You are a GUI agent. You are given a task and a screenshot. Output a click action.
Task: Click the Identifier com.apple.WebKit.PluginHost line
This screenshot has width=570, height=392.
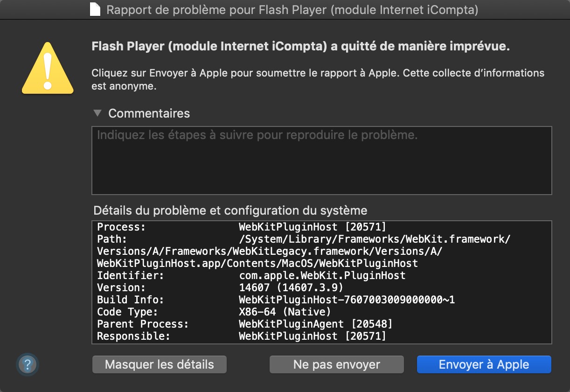click(251, 276)
